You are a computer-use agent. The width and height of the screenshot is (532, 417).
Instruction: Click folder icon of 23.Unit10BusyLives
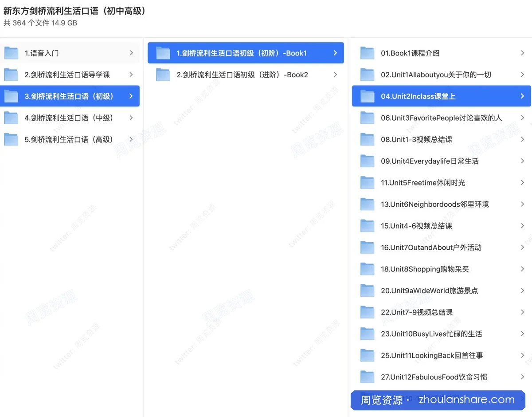point(368,334)
